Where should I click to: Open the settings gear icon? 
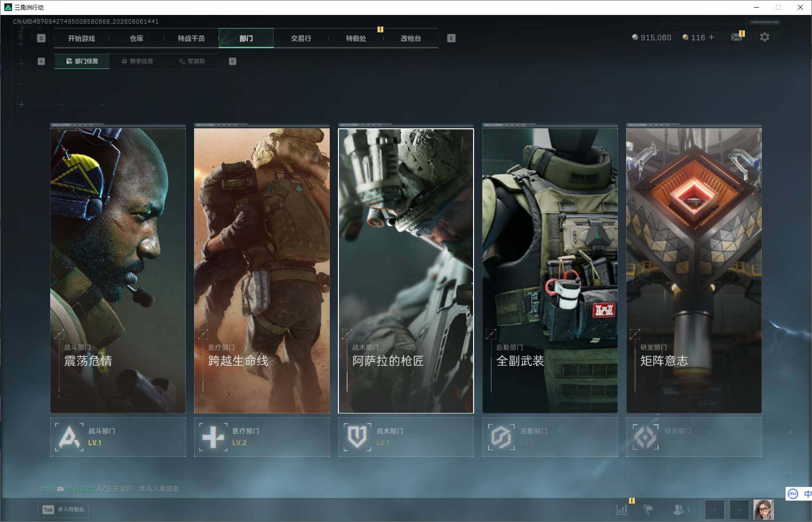[x=765, y=37]
